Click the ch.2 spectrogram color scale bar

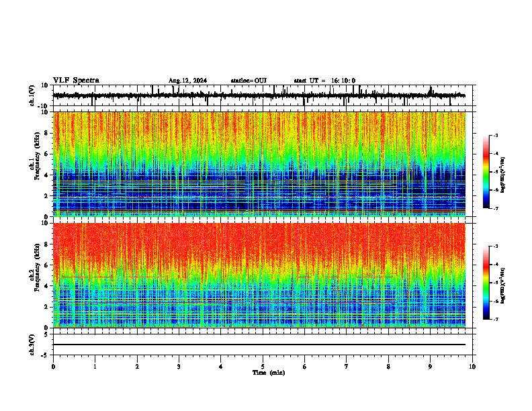(x=486, y=283)
